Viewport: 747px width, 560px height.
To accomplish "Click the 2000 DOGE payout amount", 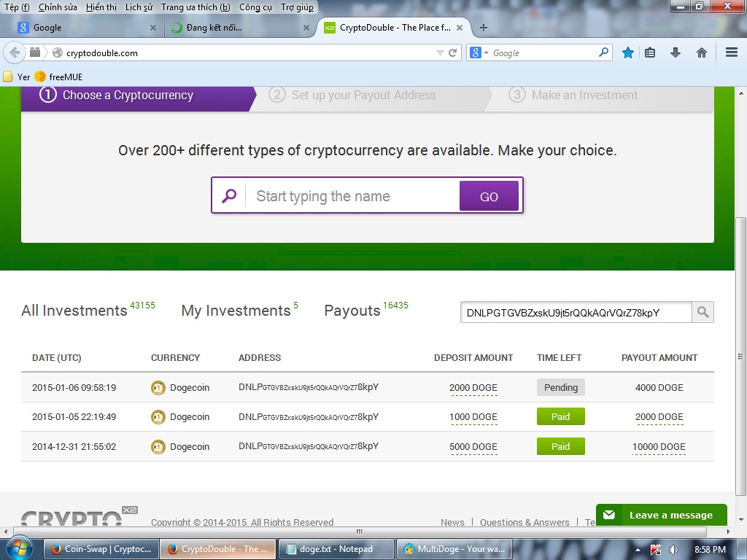I will [x=659, y=416].
